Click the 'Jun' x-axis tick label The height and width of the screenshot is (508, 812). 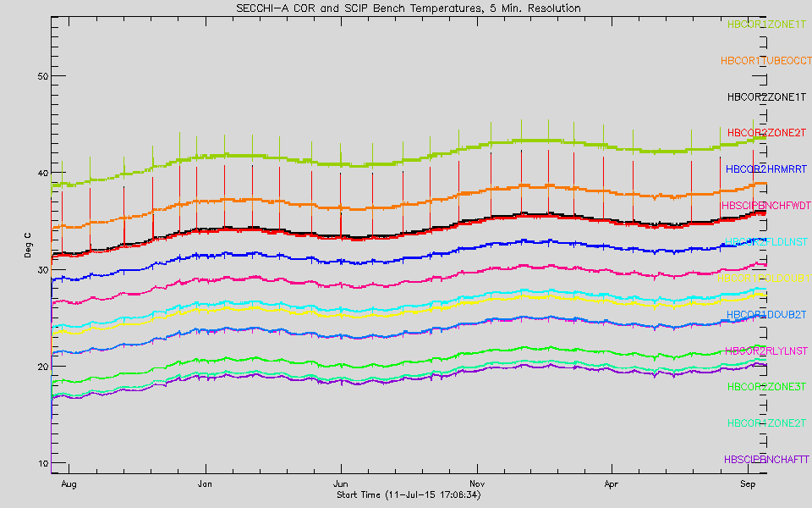341,484
